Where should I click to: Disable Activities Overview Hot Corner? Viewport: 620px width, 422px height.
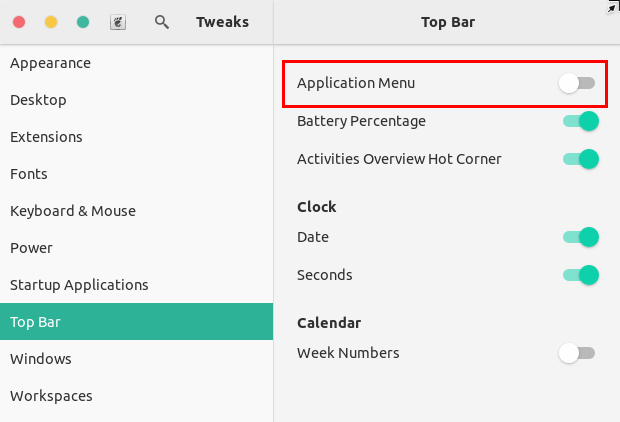click(580, 159)
